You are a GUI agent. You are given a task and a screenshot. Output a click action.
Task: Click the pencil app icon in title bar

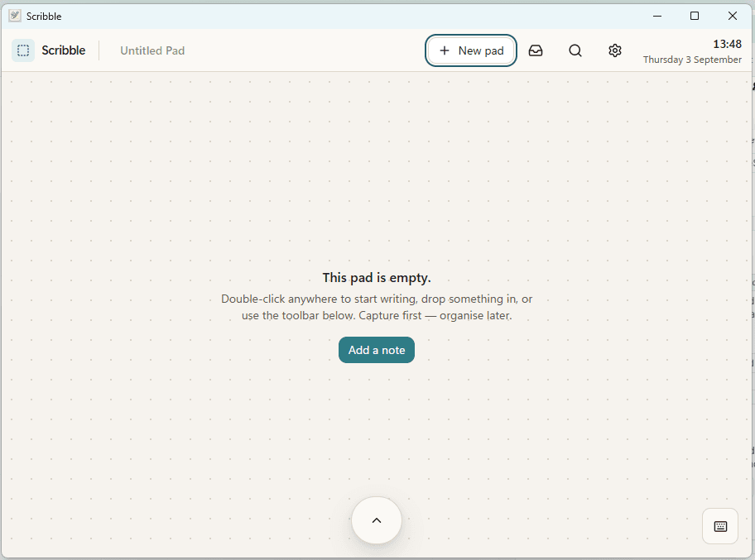click(x=15, y=16)
